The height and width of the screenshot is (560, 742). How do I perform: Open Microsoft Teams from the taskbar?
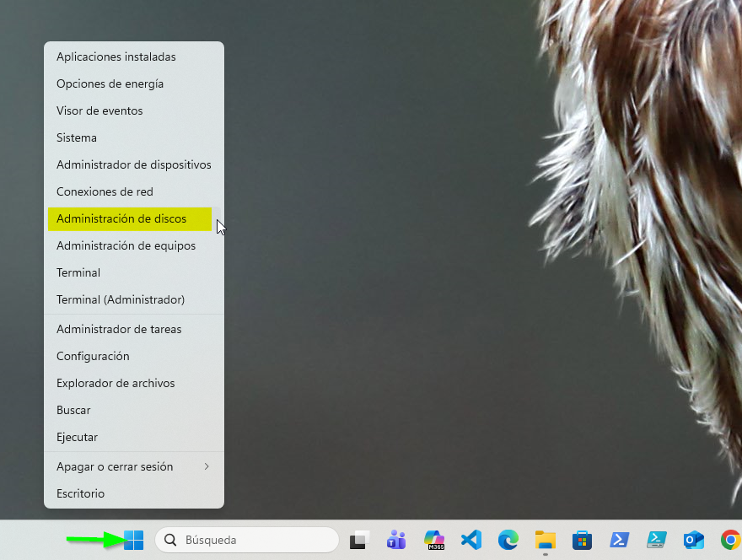[396, 540]
